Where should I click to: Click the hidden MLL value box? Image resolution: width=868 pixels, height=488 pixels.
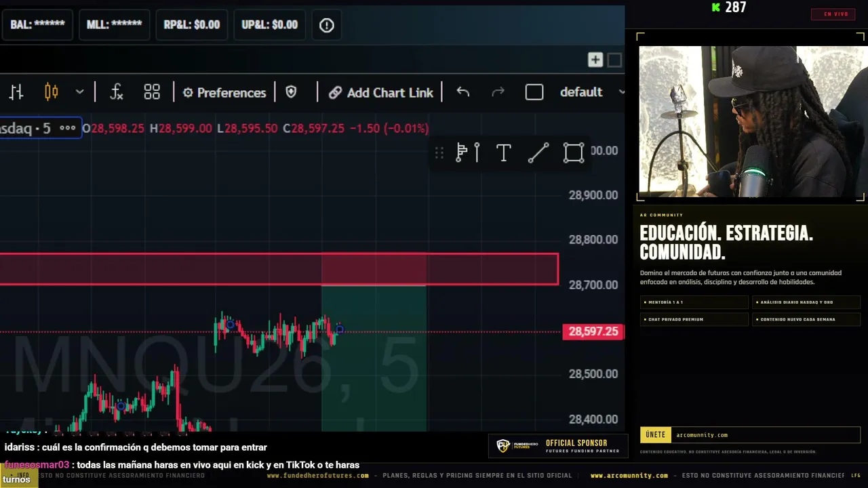point(114,25)
